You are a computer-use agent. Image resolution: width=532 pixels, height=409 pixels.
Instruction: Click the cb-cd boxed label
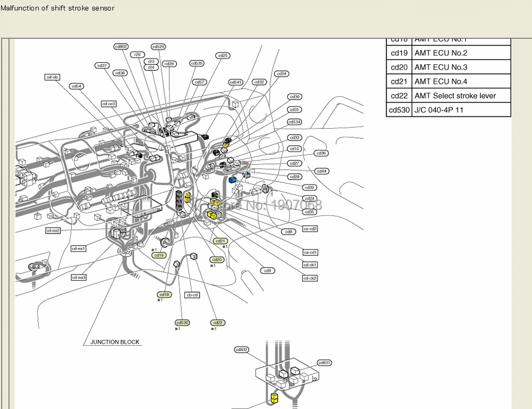pyautogui.click(x=192, y=295)
